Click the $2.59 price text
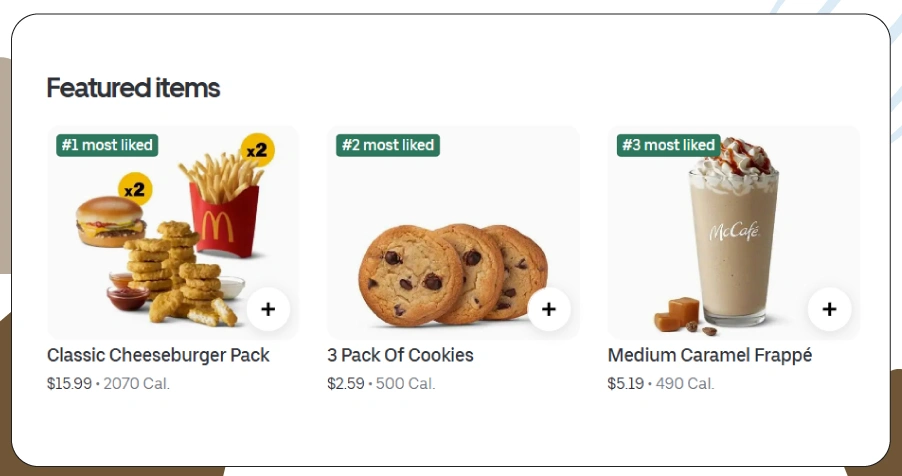This screenshot has height=476, width=902. pos(346,383)
